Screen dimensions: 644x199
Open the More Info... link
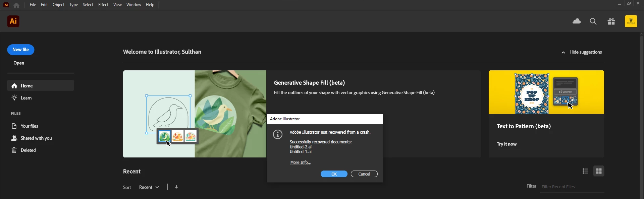coord(301,162)
